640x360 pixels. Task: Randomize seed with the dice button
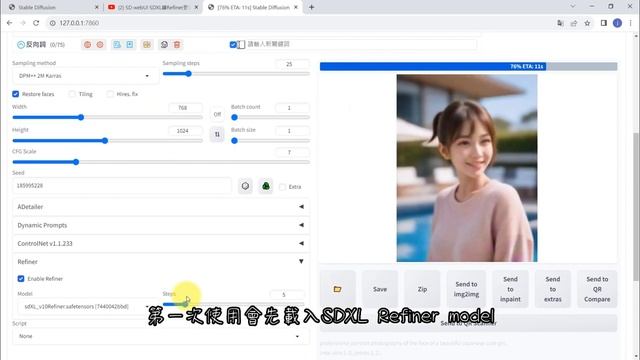tap(245, 186)
